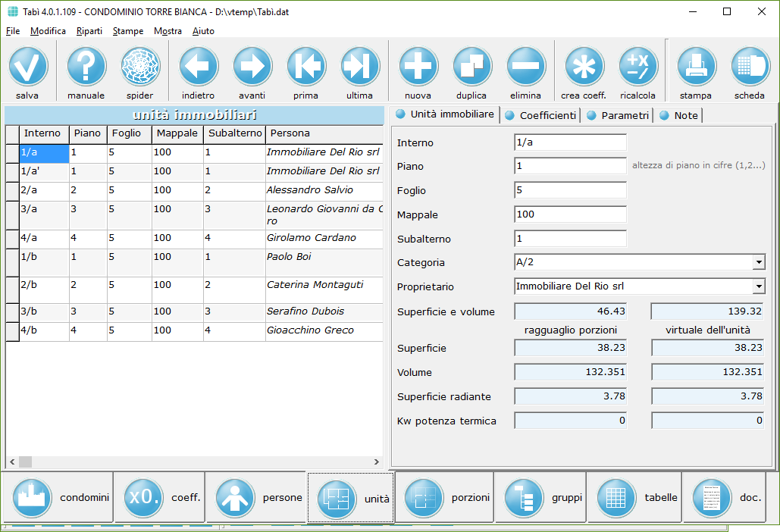Create a nuova unit with plus icon
Viewport: 780px width, 532px height.
point(418,67)
